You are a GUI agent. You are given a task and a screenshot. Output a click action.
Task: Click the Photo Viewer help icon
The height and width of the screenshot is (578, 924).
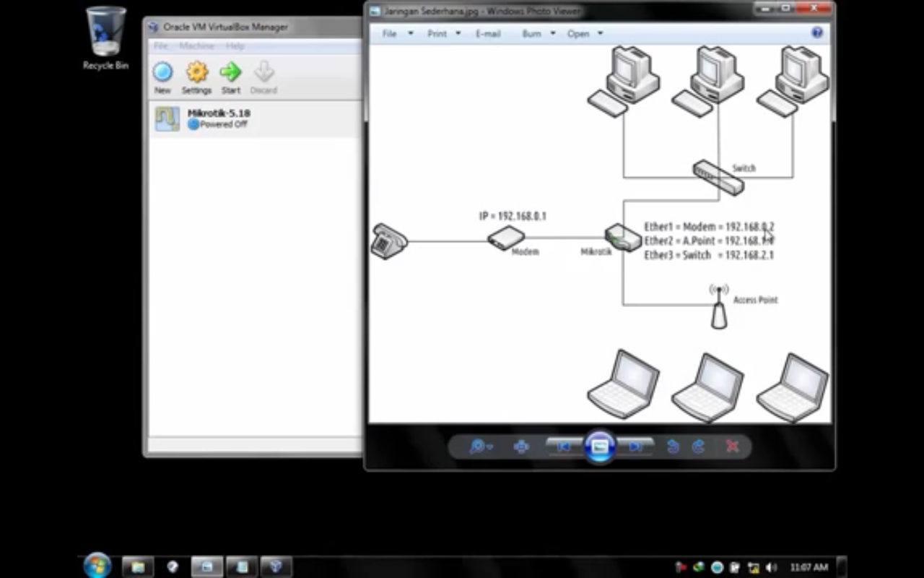[817, 33]
